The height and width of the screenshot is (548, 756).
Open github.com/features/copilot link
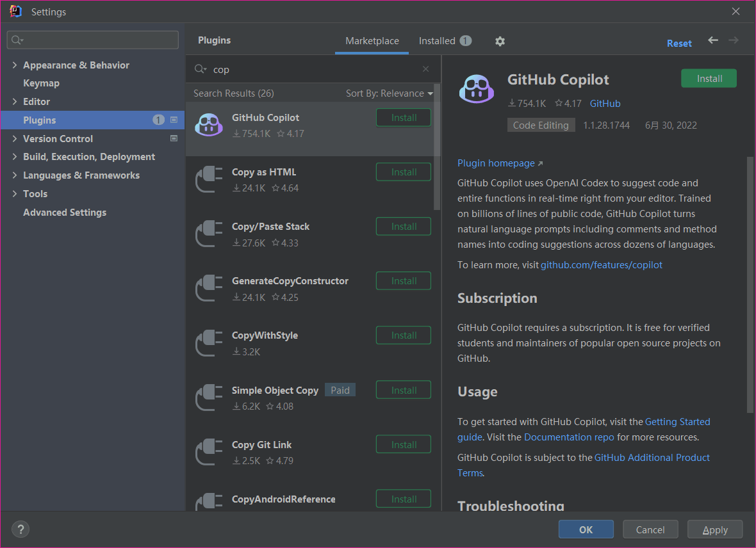coord(601,265)
